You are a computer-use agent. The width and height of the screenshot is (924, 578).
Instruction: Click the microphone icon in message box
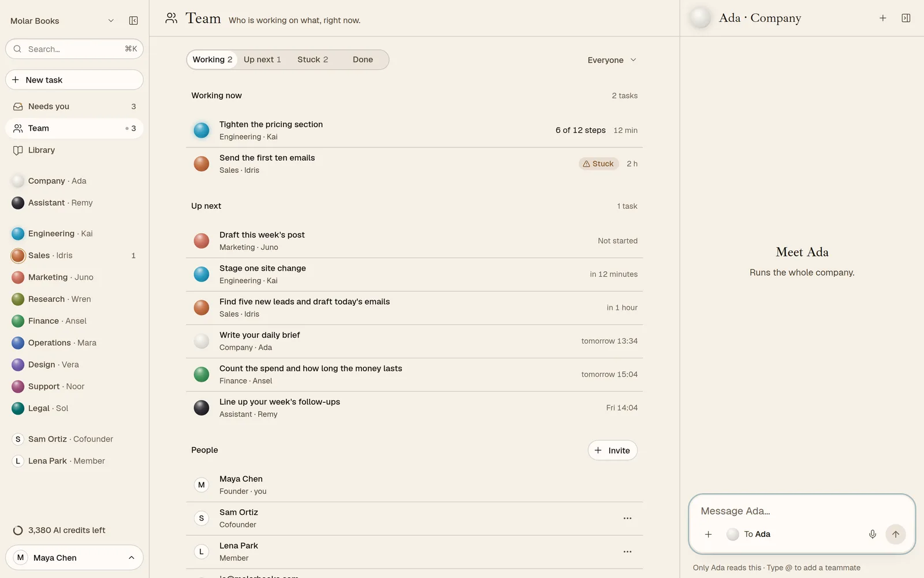872,534
